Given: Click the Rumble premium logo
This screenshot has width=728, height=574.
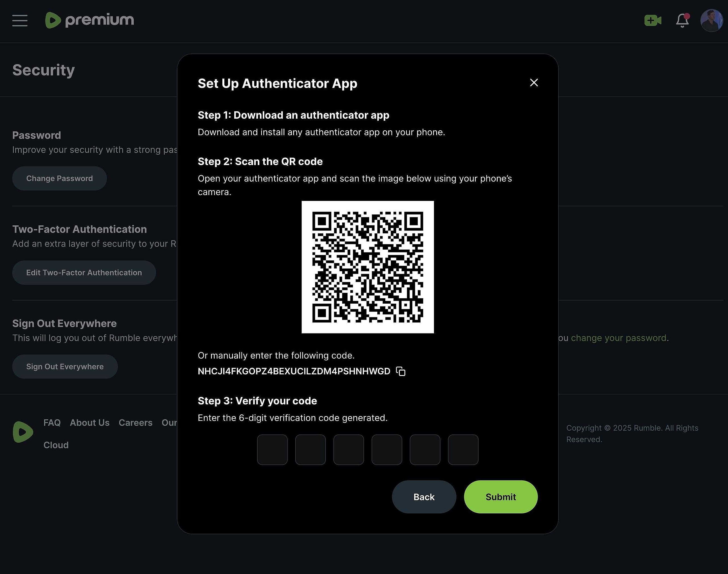Looking at the screenshot, I should [89, 20].
